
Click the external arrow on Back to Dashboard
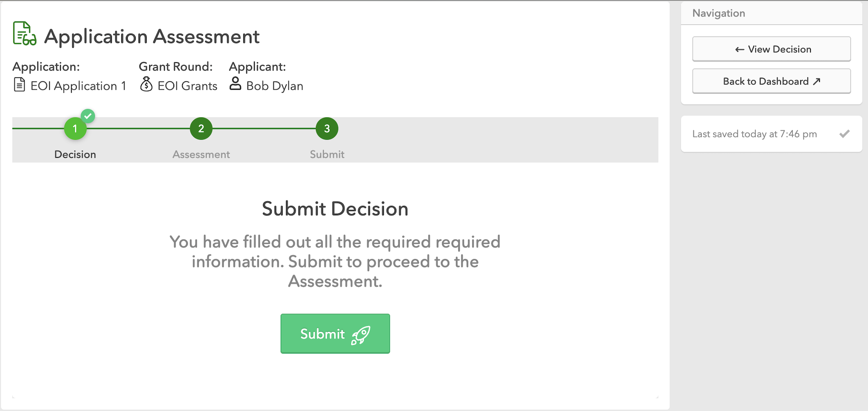tap(817, 81)
